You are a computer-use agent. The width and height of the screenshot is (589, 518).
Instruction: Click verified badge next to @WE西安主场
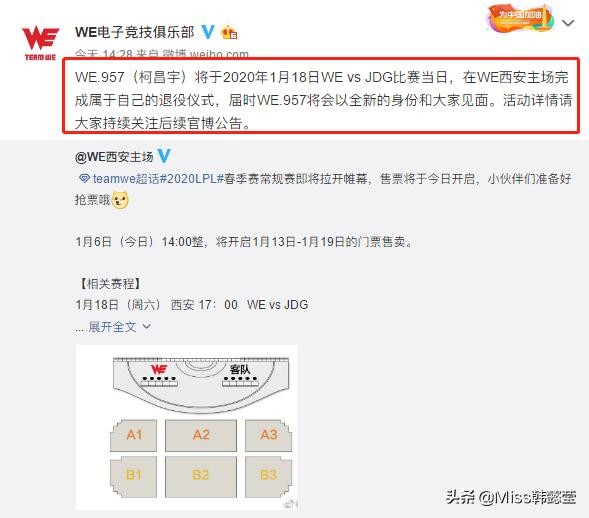tap(164, 156)
